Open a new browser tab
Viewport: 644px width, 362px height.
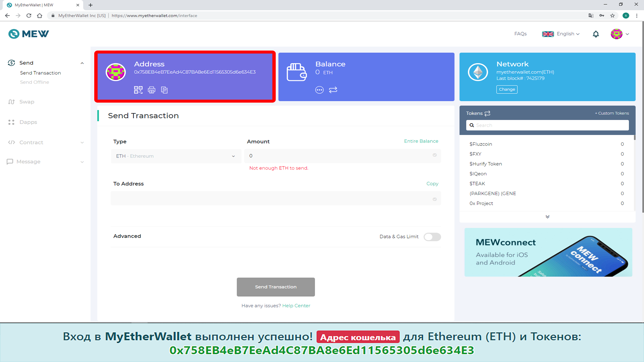(91, 5)
